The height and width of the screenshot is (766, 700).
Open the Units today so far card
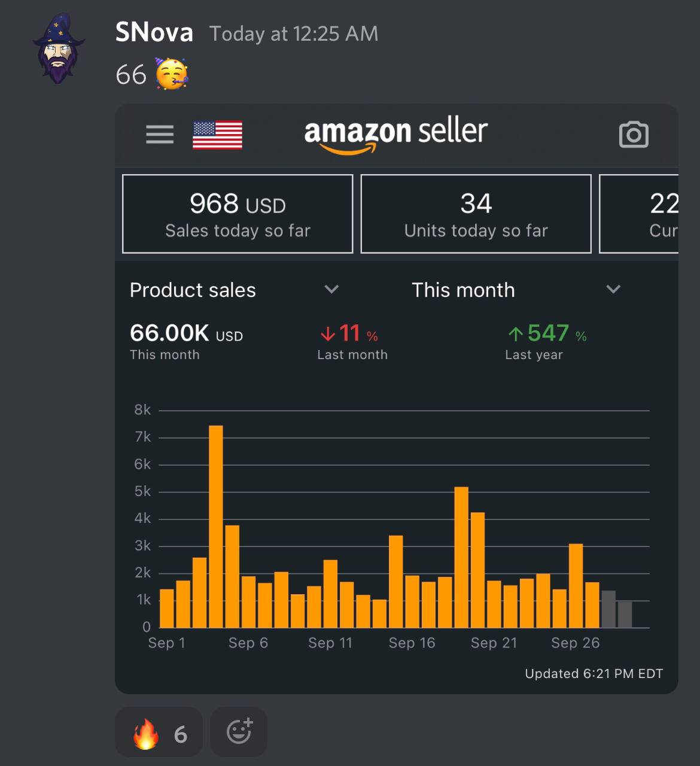coord(476,214)
